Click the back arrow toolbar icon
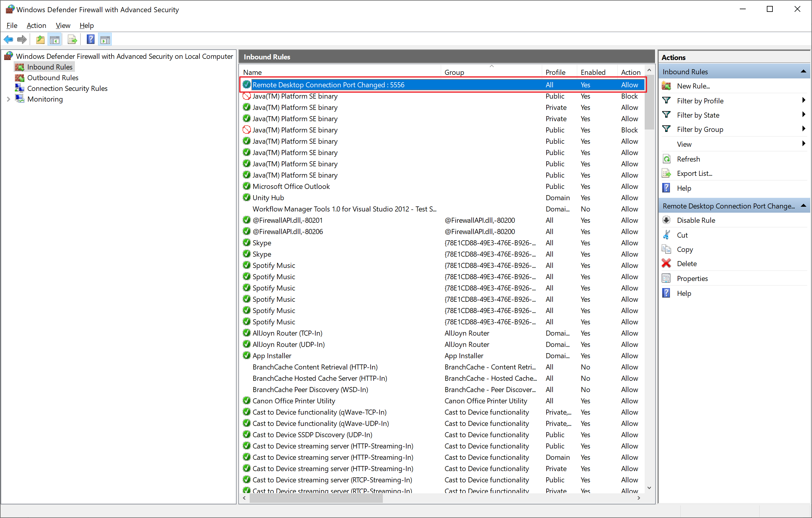This screenshot has height=518, width=812. coord(8,40)
